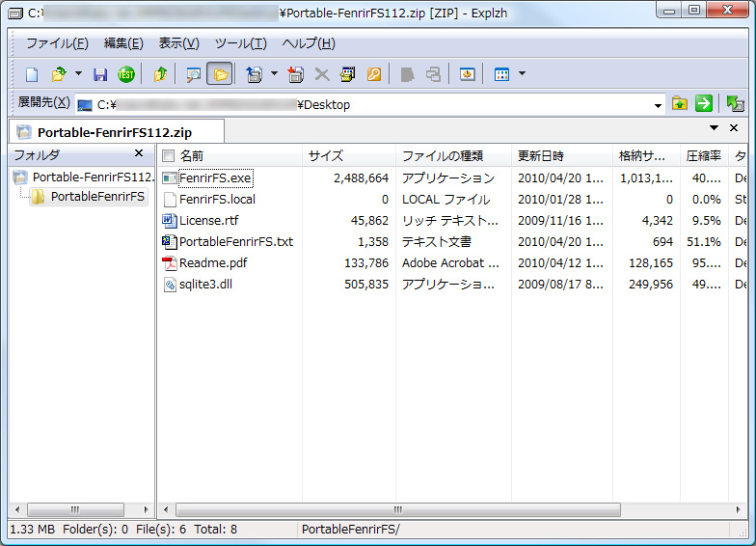Screen dimensions: 756x546
Task: Open dropdown arrow beside open archive icon
Action: (78, 74)
